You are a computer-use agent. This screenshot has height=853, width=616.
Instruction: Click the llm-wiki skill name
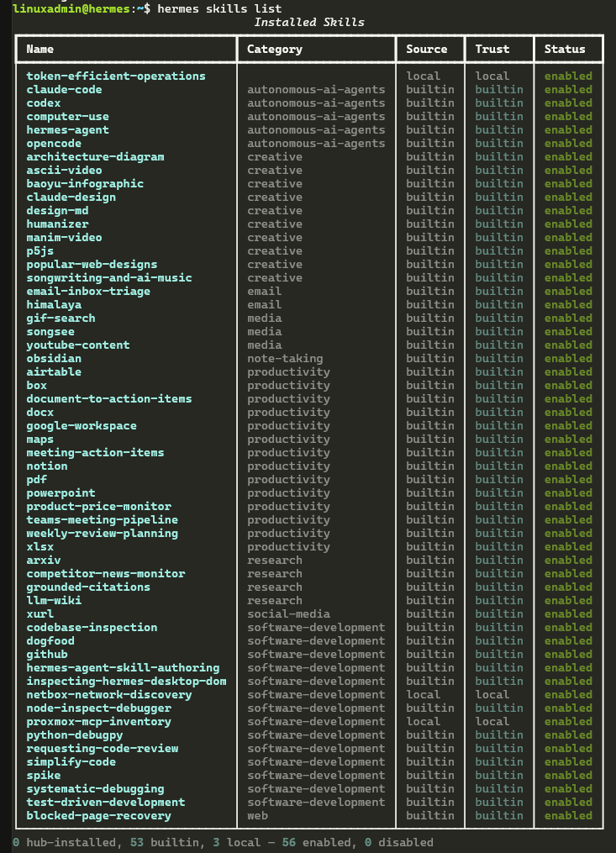coord(54,601)
